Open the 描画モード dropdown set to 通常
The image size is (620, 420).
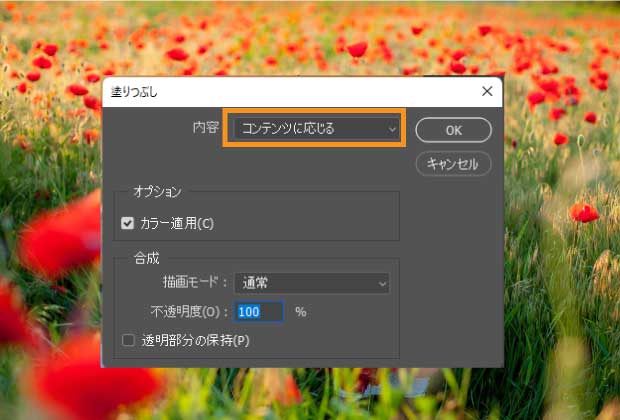[312, 283]
